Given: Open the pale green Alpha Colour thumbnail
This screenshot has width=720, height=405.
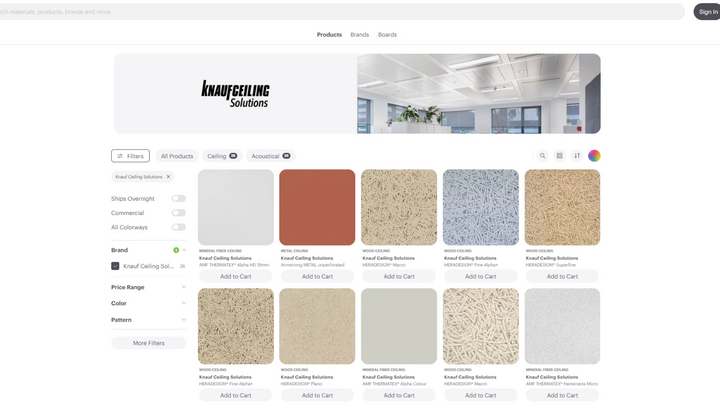Looking at the screenshot, I should pyautogui.click(x=399, y=326).
